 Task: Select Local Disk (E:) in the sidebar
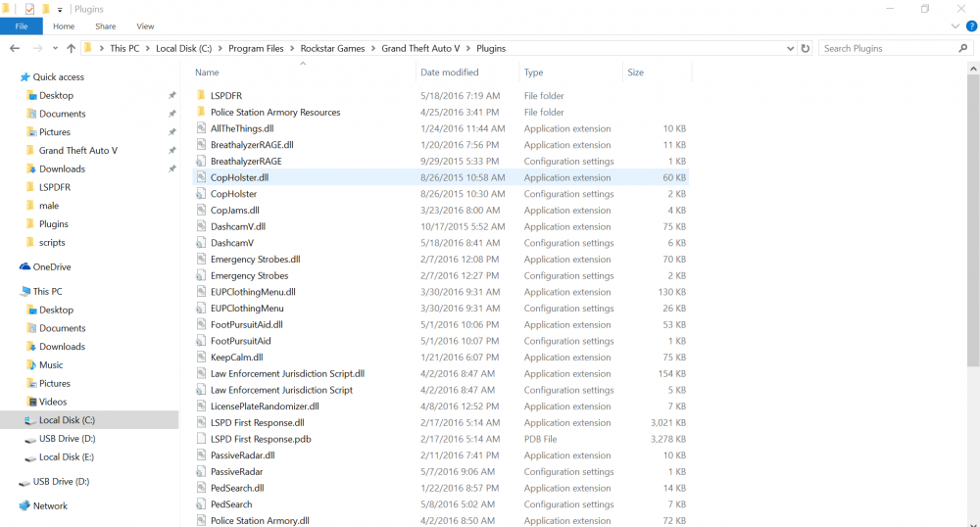tap(67, 457)
